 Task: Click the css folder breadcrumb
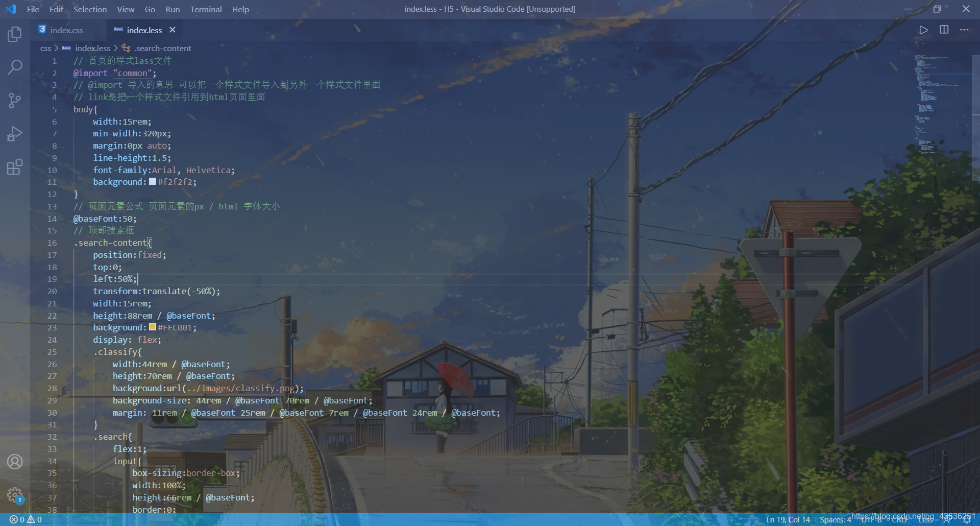[x=45, y=48]
